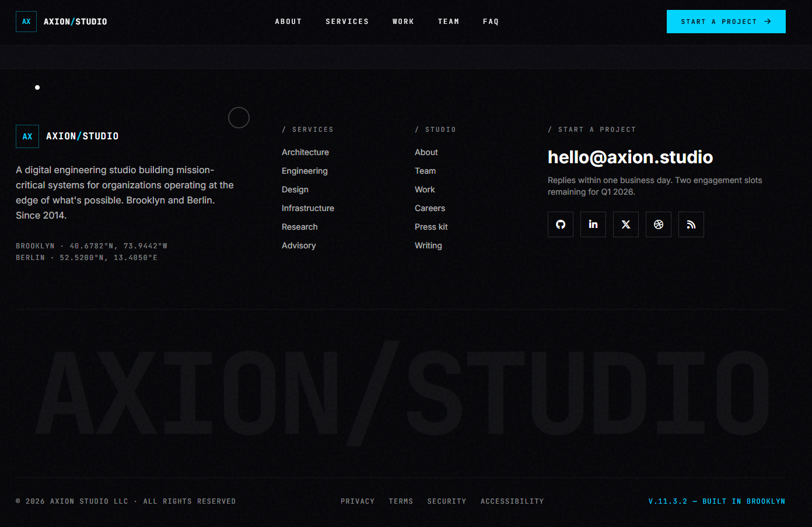Open the Team nav menu item
The image size is (812, 527).
tap(449, 22)
